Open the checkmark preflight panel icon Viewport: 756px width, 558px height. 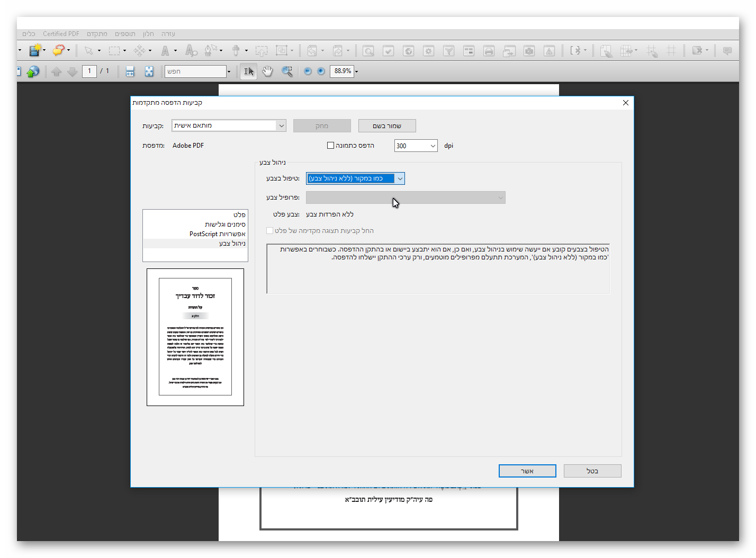[x=389, y=51]
